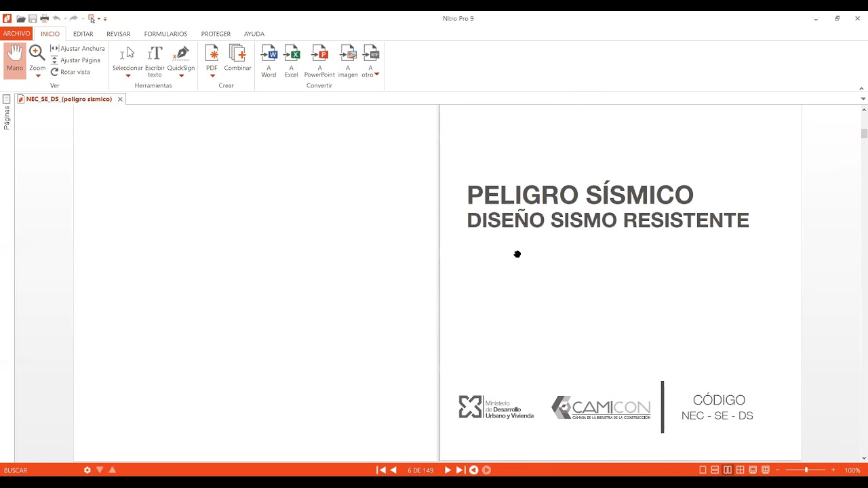Viewport: 868px width, 488px height.
Task: Go to next view
Action: tap(486, 470)
